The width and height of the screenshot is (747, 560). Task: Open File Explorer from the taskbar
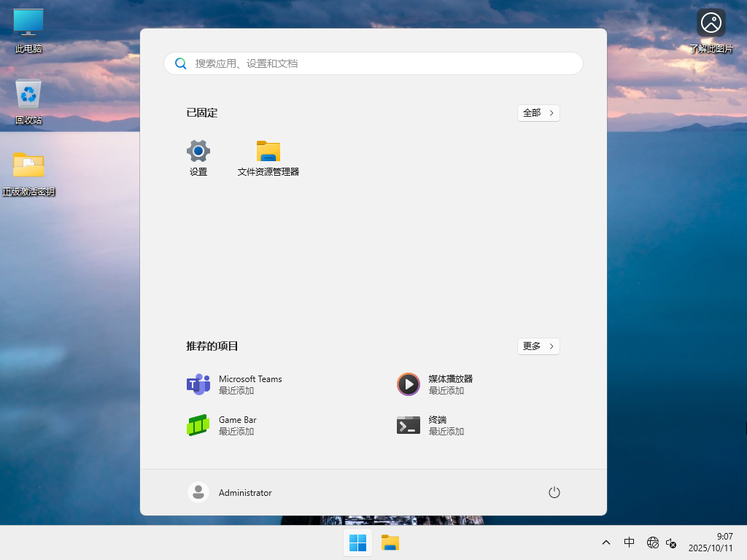point(390,542)
